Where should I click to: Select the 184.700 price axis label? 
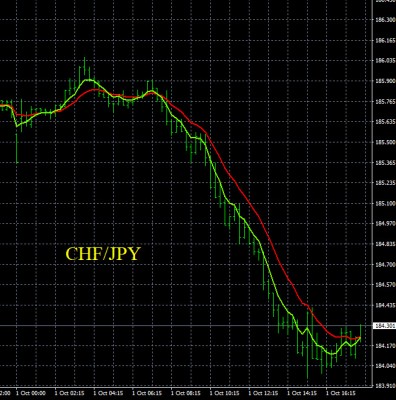(385, 265)
